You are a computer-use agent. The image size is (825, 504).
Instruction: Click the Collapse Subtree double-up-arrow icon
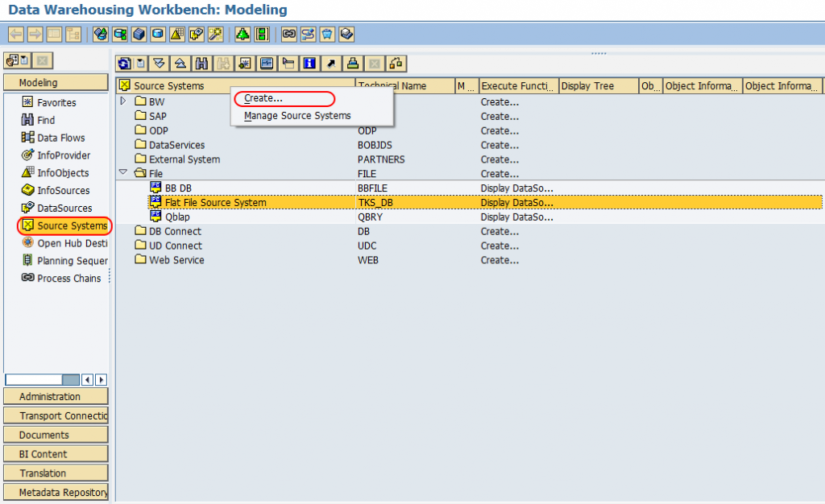point(181,63)
